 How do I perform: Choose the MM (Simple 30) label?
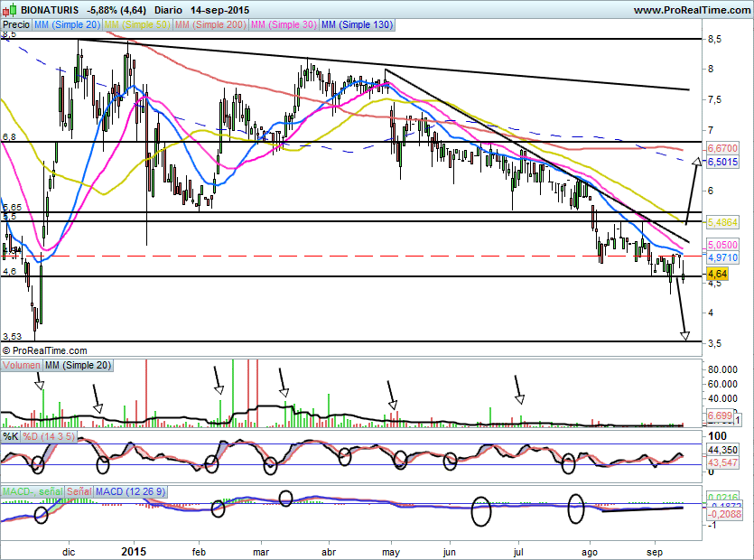(284, 24)
